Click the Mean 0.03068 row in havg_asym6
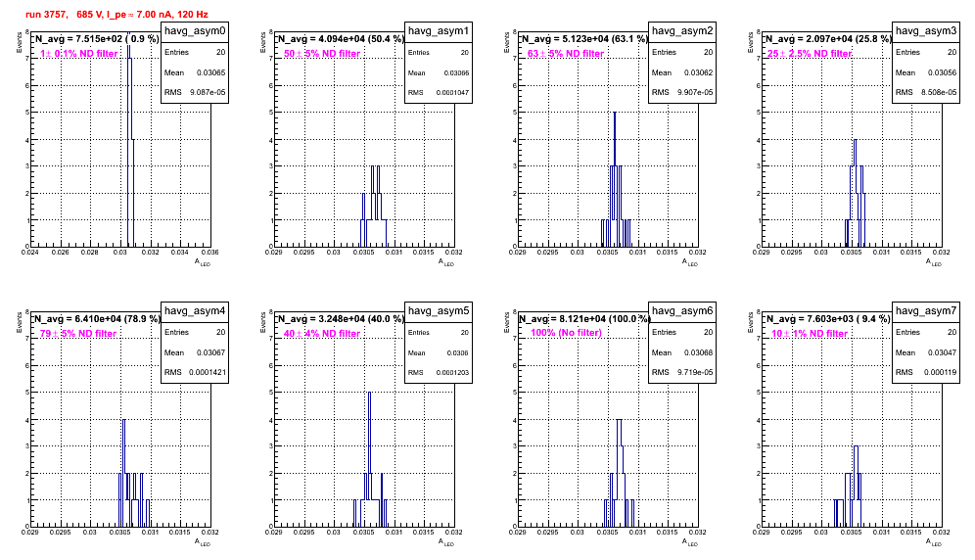975x560 pixels. click(682, 352)
